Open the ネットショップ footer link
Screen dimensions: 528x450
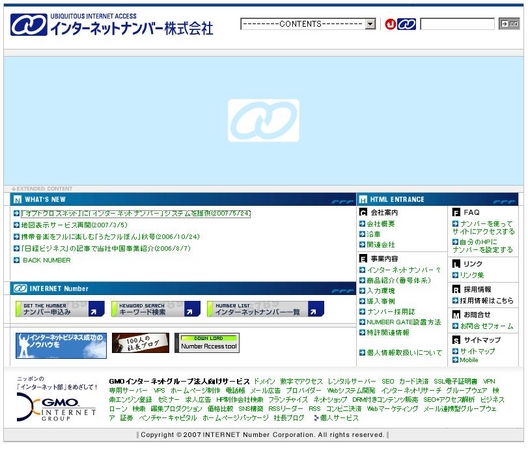330,399
